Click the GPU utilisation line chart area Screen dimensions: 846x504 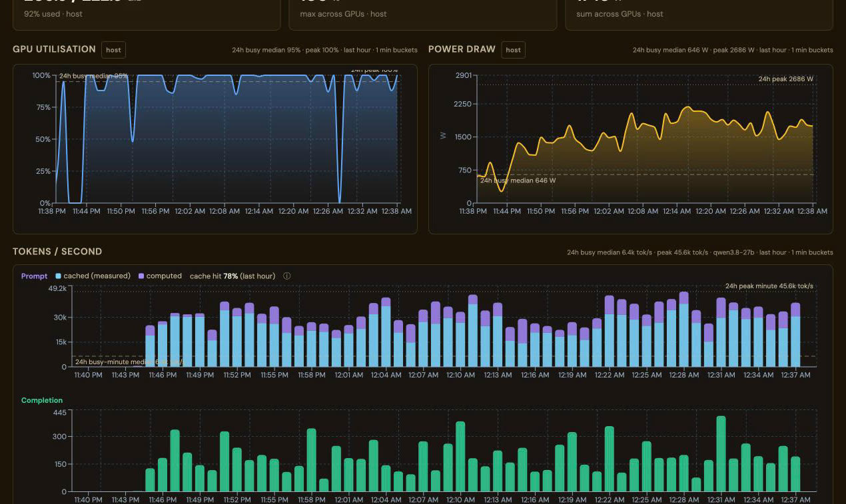click(x=226, y=139)
